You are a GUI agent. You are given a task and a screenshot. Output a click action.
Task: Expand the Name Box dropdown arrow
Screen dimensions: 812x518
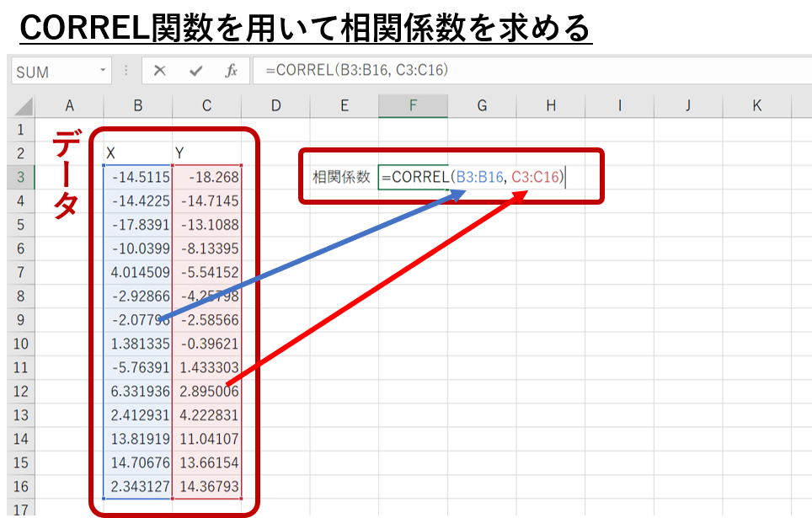coord(103,72)
